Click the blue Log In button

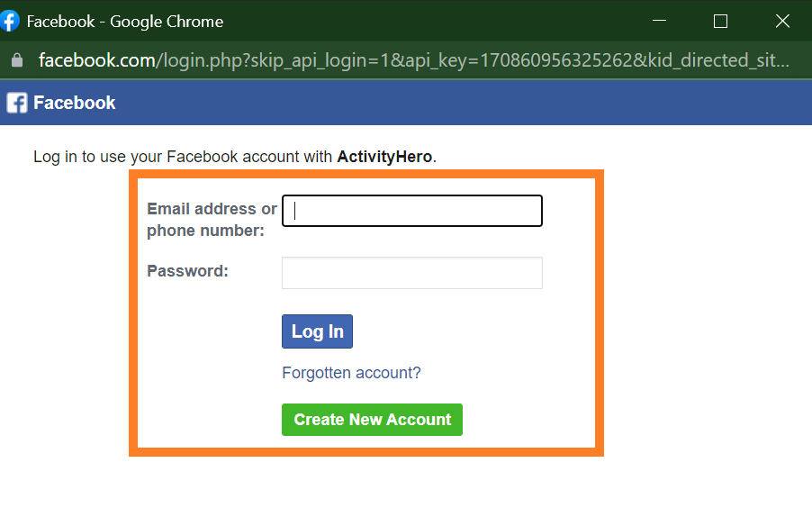[318, 331]
